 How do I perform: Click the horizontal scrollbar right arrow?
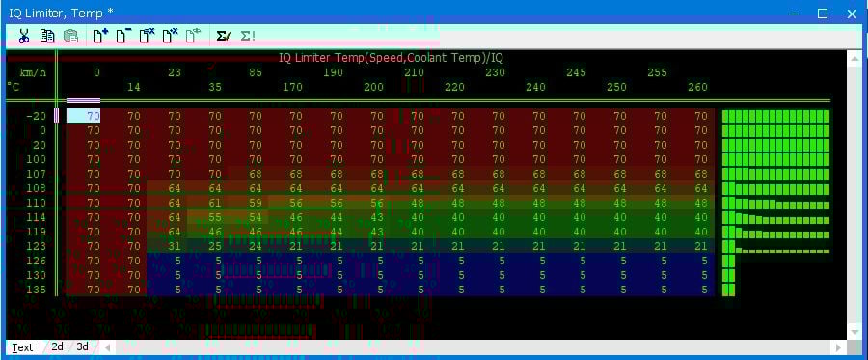(x=839, y=347)
